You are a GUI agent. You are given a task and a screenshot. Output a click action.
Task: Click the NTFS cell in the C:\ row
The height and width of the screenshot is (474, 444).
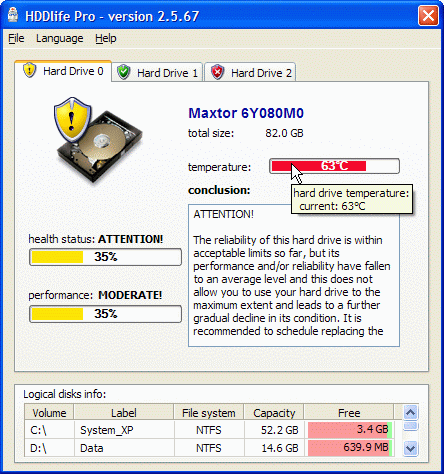(209, 430)
